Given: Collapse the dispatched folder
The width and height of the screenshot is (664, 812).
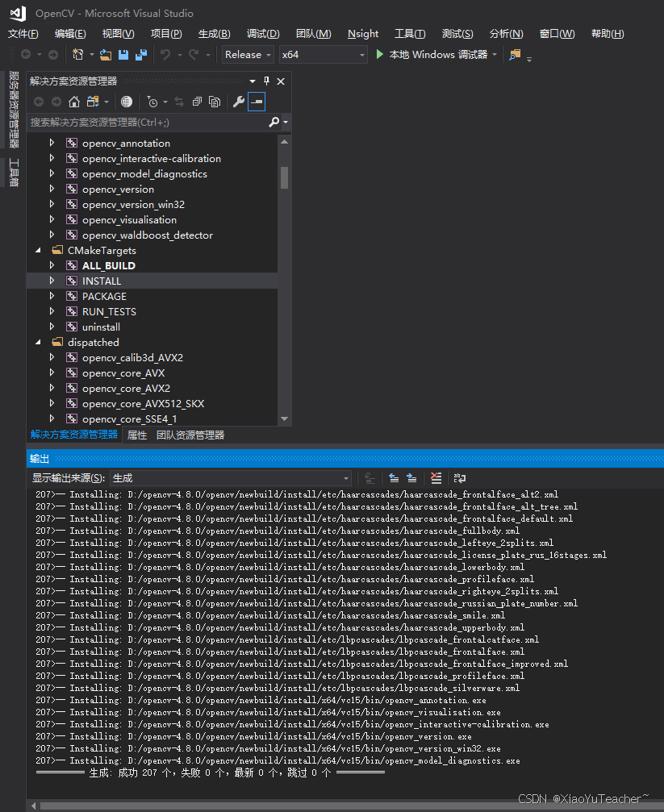Looking at the screenshot, I should 38,343.
